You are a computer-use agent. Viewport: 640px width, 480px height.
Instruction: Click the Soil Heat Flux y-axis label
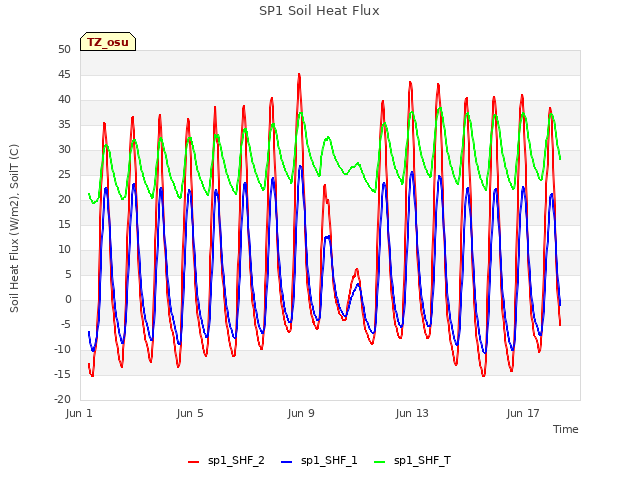coord(14,228)
